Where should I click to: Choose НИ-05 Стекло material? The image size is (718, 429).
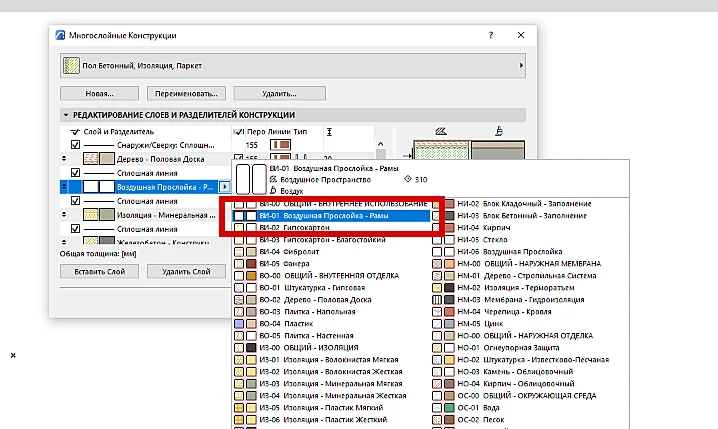pyautogui.click(x=530, y=239)
